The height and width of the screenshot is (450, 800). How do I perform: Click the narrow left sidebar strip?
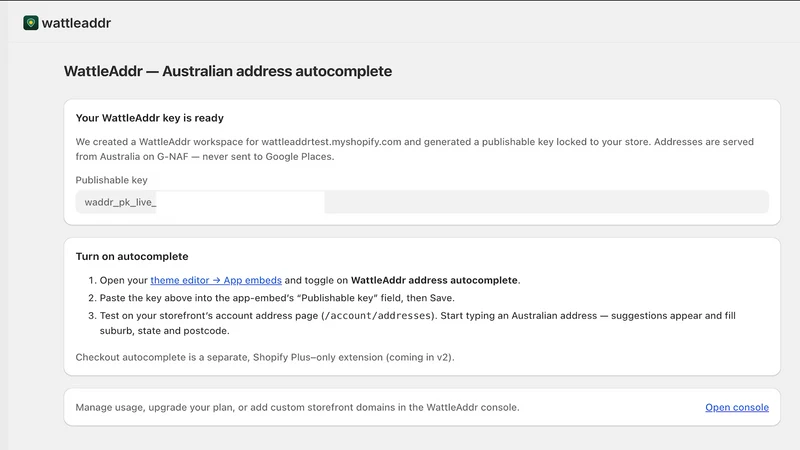pyautogui.click(x=4, y=225)
